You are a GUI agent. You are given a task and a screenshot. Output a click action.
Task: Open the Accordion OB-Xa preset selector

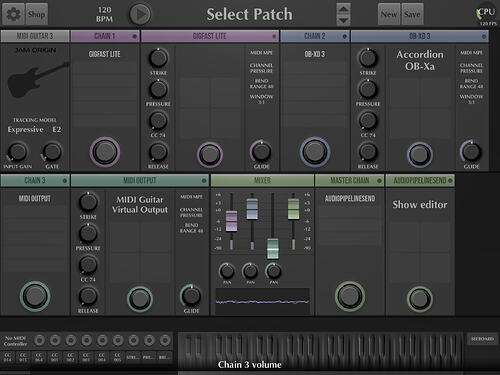(420, 60)
